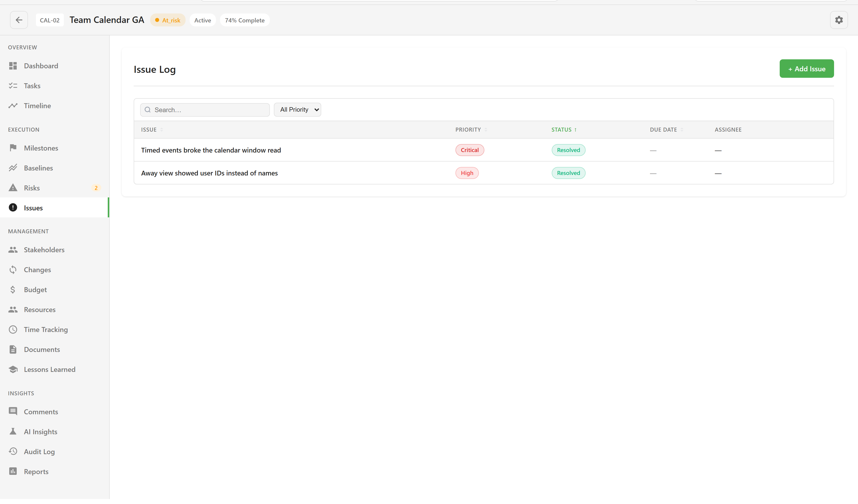Click the Timeline chart icon
Screen dimensions: 858x504
(13, 106)
